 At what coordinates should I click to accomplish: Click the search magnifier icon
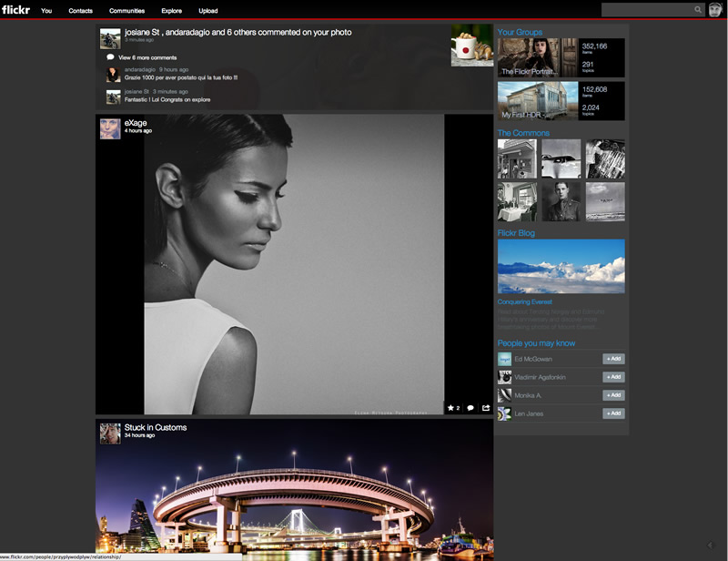tap(698, 10)
